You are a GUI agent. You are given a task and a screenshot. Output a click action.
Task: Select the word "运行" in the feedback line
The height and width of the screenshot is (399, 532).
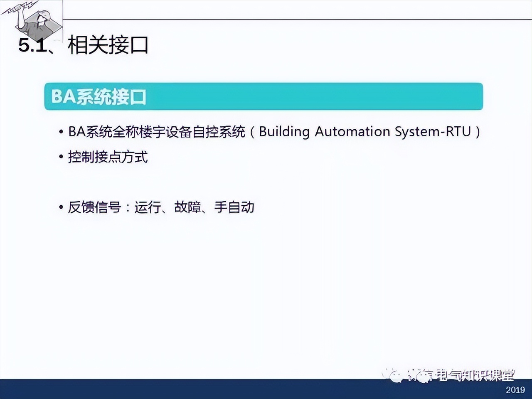tap(148, 207)
